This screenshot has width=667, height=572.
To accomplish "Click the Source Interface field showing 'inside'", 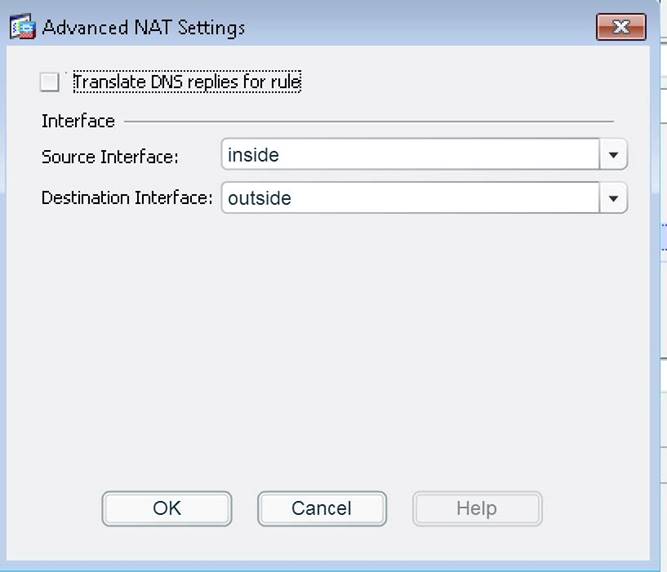I will [x=410, y=155].
